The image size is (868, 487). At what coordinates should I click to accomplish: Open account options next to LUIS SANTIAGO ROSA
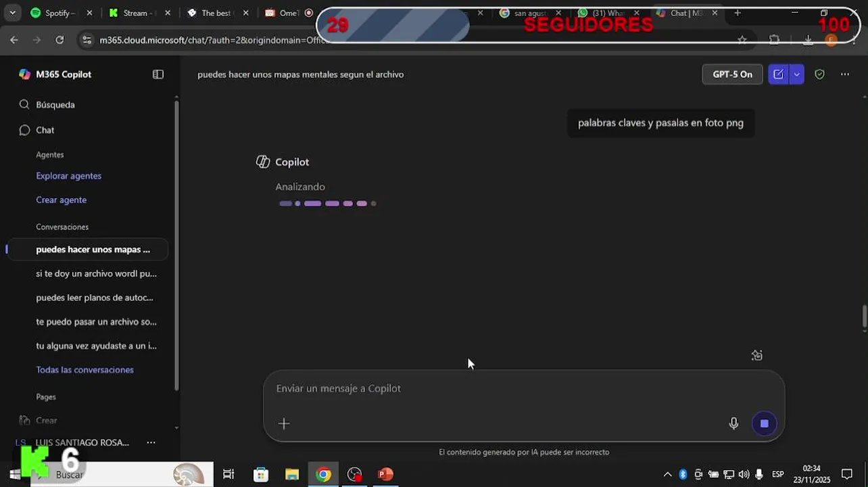151,442
